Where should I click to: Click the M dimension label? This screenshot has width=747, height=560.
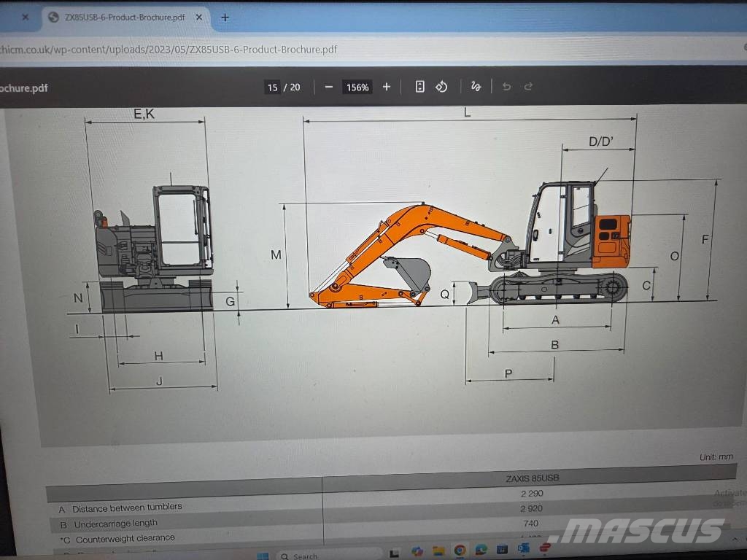[276, 254]
